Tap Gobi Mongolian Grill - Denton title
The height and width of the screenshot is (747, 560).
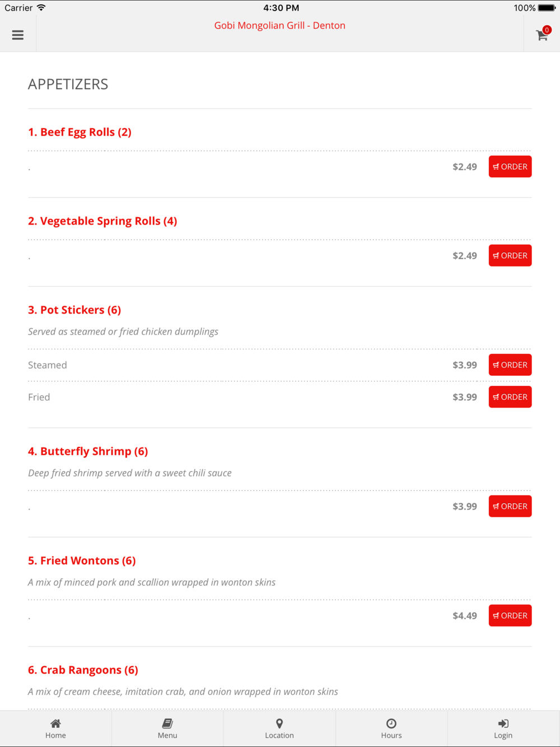click(x=279, y=25)
